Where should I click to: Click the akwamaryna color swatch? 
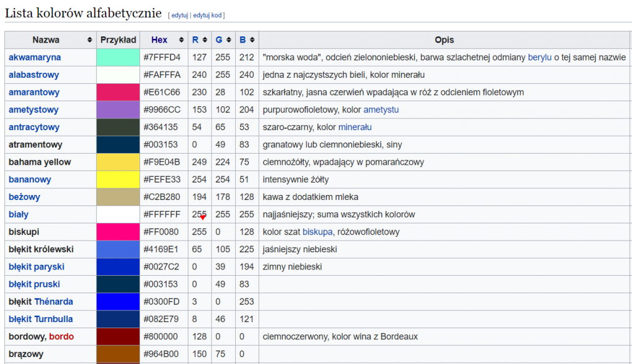coord(118,57)
